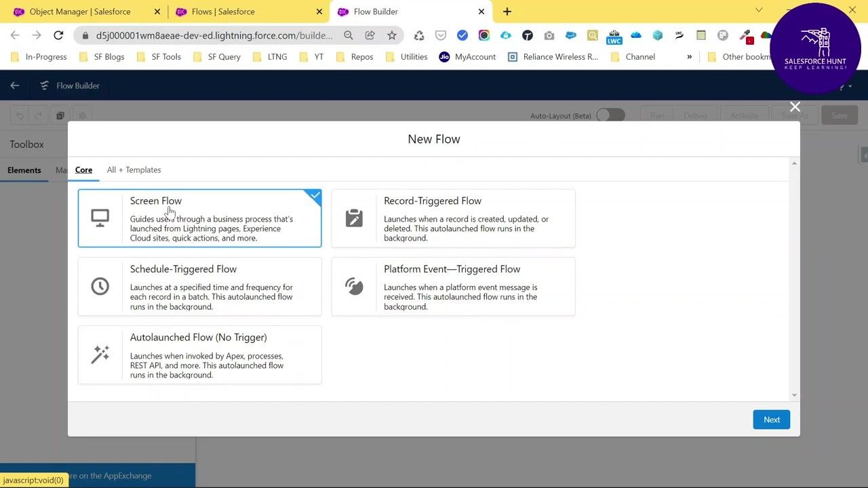The image size is (868, 488).
Task: Open the Reliance Wireless bookmark
Action: pos(553,57)
